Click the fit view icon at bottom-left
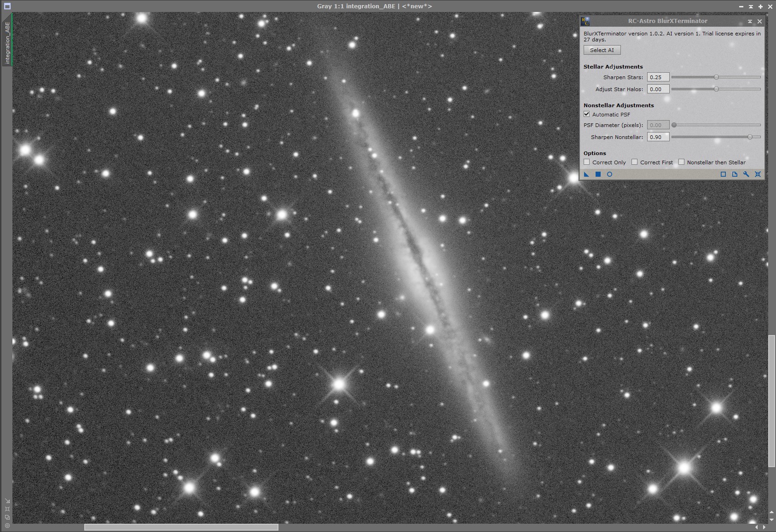The height and width of the screenshot is (532, 776). 7,509
